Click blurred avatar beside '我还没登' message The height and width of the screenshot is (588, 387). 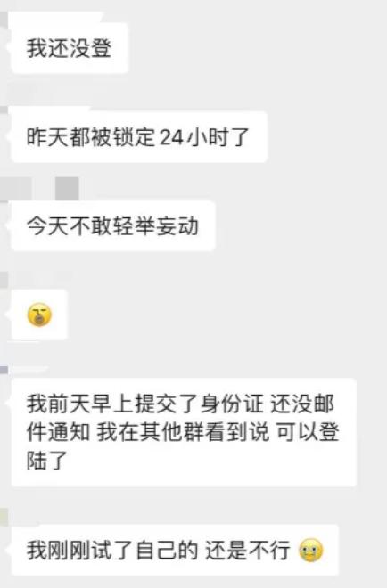(4, 20)
